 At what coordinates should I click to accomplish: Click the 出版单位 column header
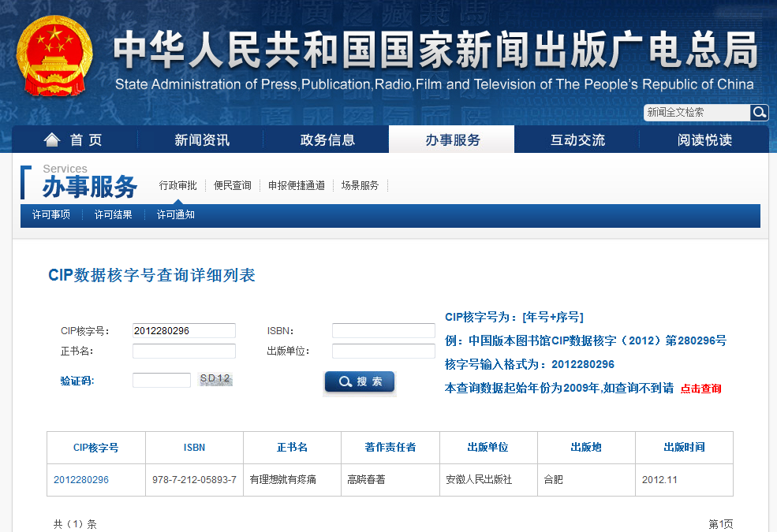[x=488, y=448]
